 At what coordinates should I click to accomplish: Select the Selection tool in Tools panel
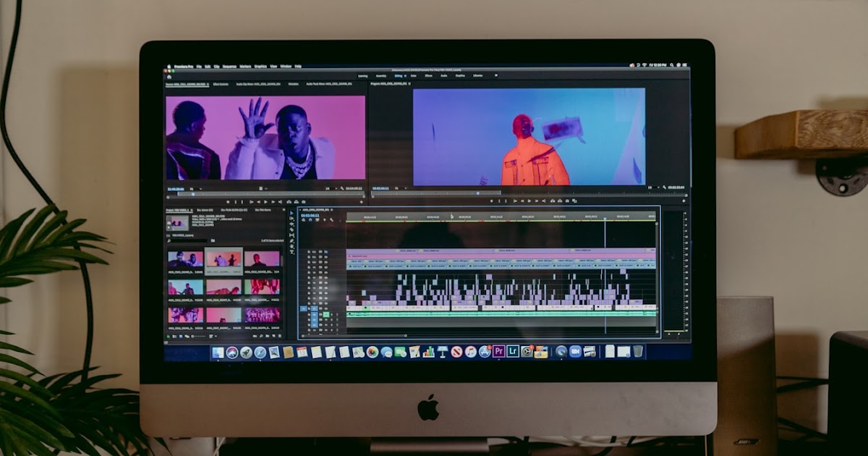coord(292,213)
